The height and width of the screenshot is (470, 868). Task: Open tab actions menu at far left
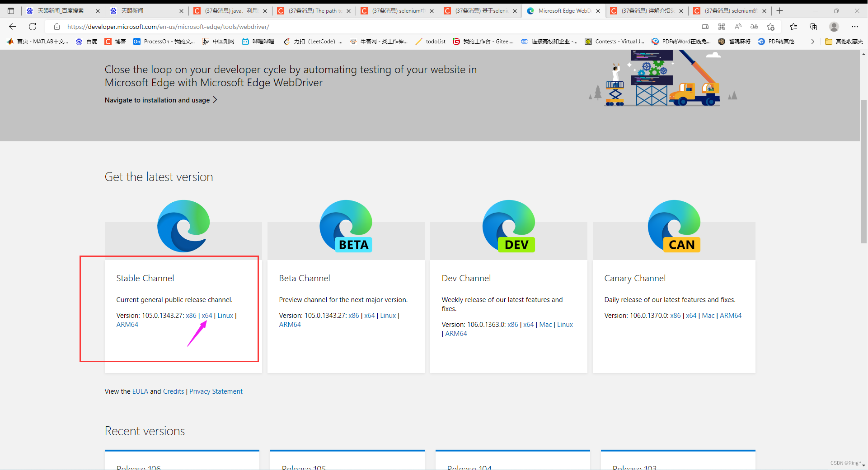[11, 10]
